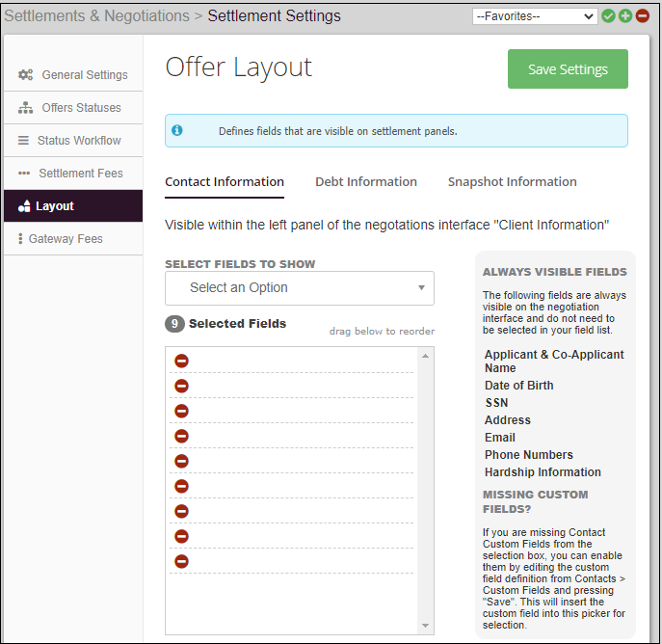Open the Status Workflow sidebar item
Image resolution: width=662 pixels, height=644 pixels.
pyautogui.click(x=79, y=141)
